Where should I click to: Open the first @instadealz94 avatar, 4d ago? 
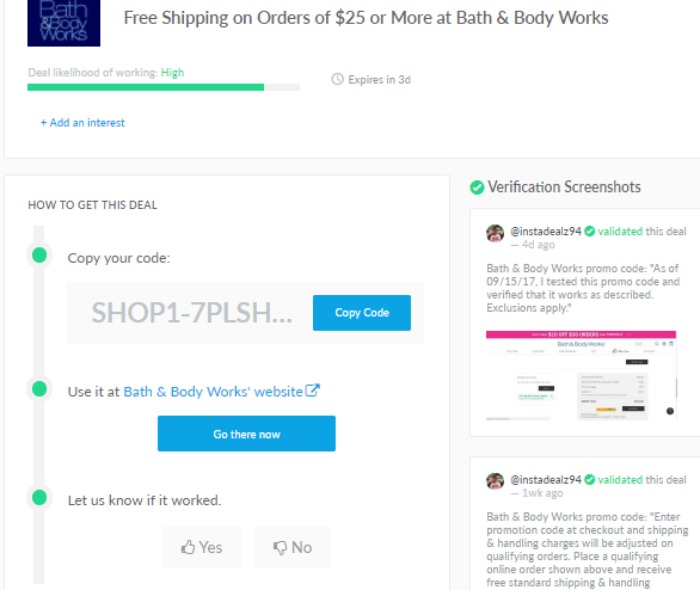(x=495, y=233)
